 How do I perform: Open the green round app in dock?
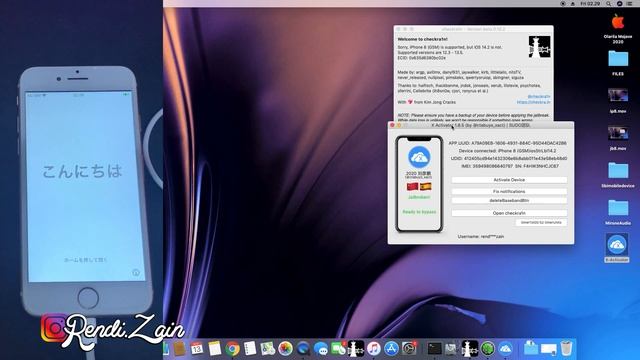pos(487,349)
